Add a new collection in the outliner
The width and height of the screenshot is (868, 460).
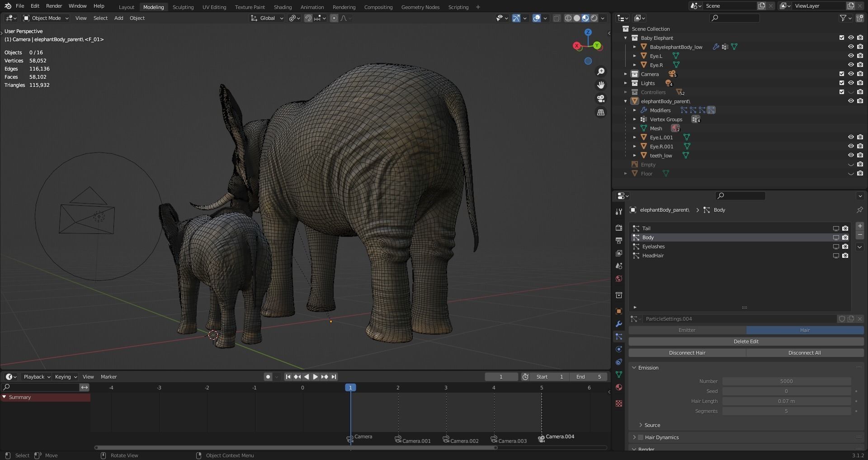(x=859, y=18)
